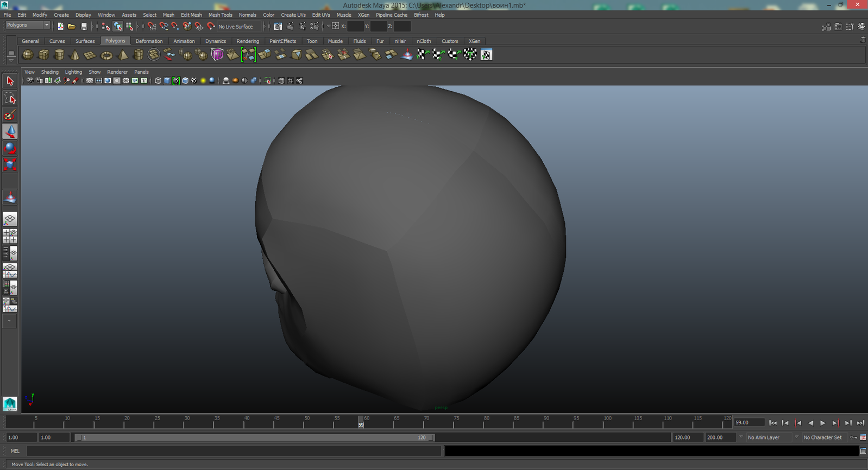Click Render Current Frame clapper icon
Viewport: 868px width, 470px height.
[291, 26]
